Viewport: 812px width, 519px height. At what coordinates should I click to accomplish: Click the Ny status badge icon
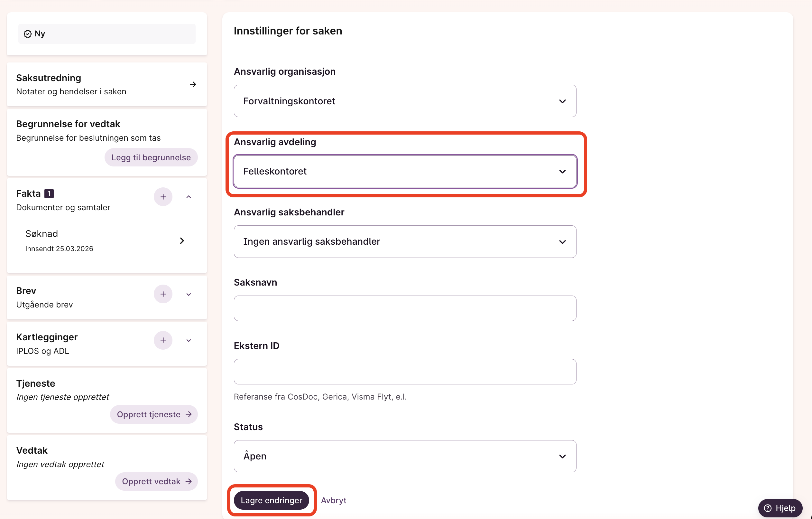28,34
